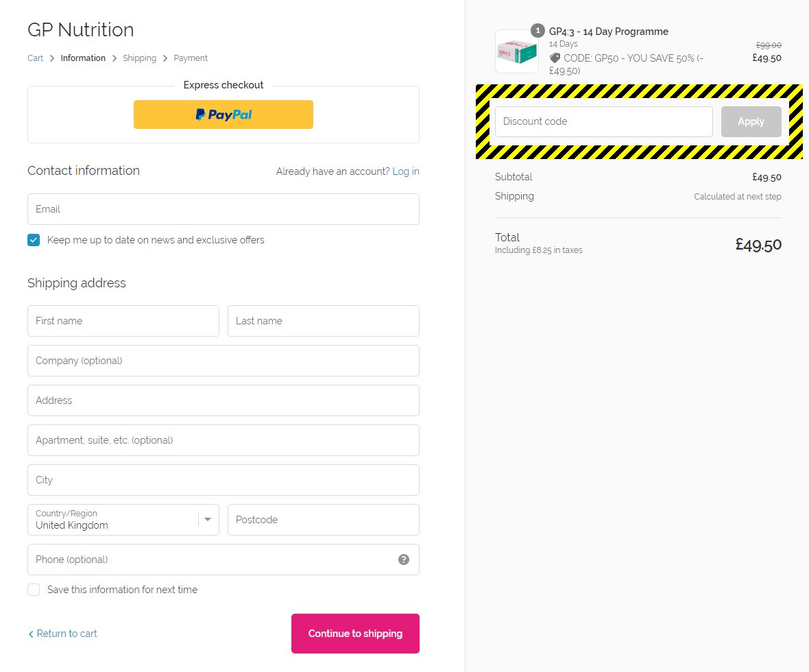809x672 pixels.
Task: Click the Calculated at next step shipping text
Action: pyautogui.click(x=737, y=197)
